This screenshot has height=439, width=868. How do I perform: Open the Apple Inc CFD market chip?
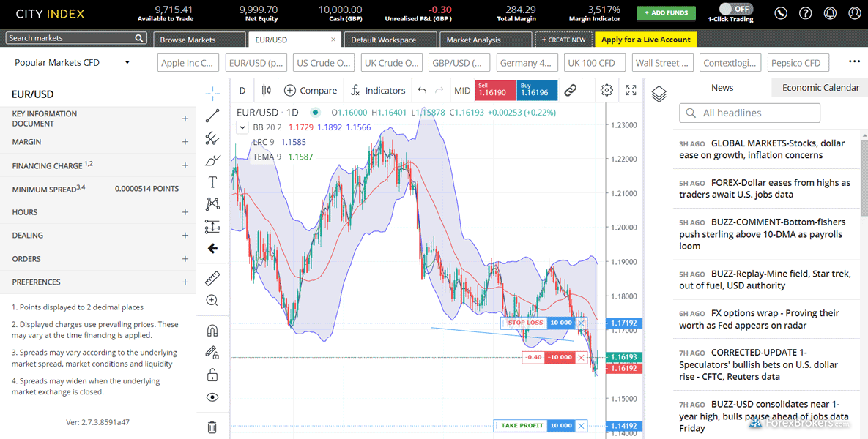pyautogui.click(x=188, y=62)
